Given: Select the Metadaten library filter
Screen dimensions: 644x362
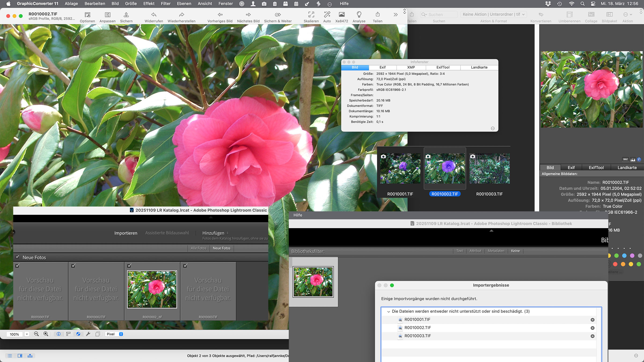Looking at the screenshot, I should [496, 251].
